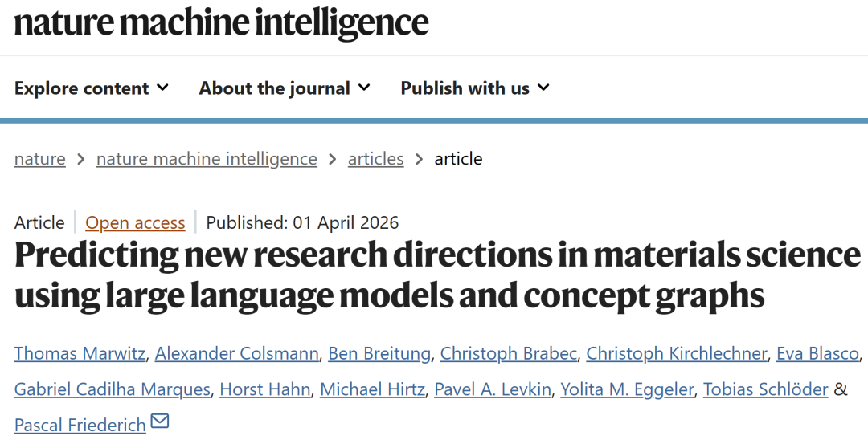Select author Alexander Colsmann
The width and height of the screenshot is (868, 448).
click(x=239, y=353)
